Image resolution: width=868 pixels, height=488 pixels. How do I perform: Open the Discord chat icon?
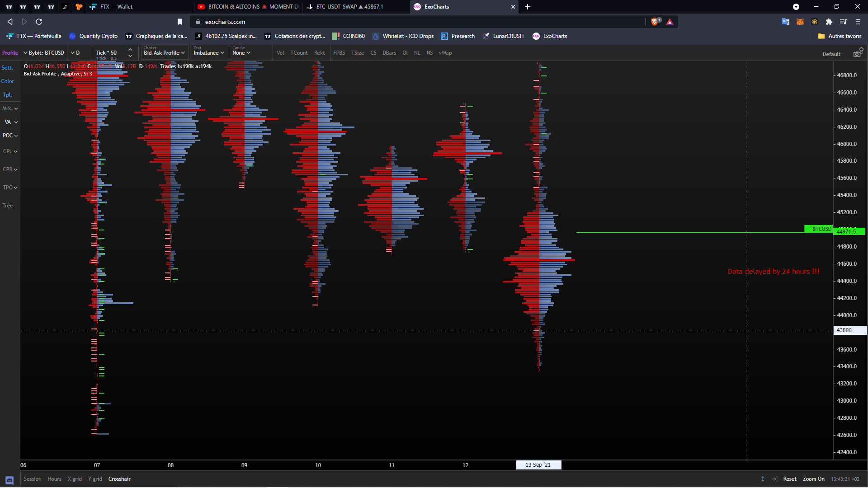point(9,480)
